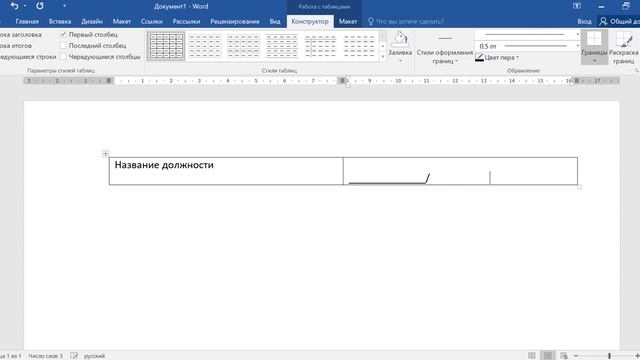Viewport: 640px width, 360px height.
Task: Click the русский language indicator
Action: tap(94, 356)
